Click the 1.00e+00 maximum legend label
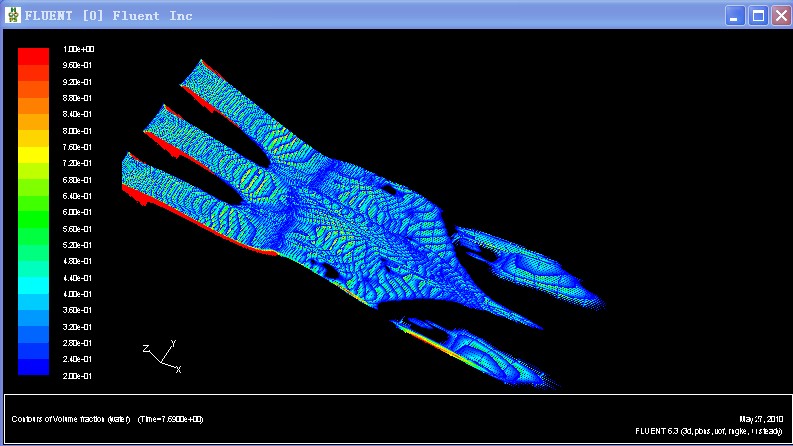Image resolution: width=793 pixels, height=446 pixels. [x=77, y=49]
